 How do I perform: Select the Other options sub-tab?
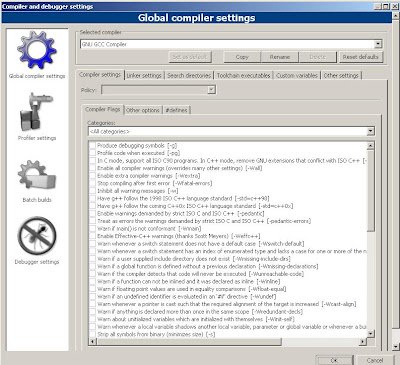coord(143,110)
